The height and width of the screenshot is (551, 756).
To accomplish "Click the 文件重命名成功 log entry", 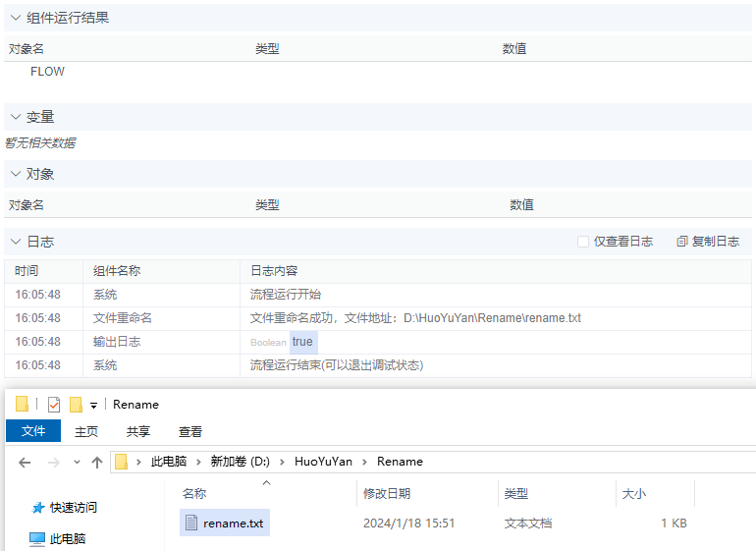I will (x=415, y=318).
